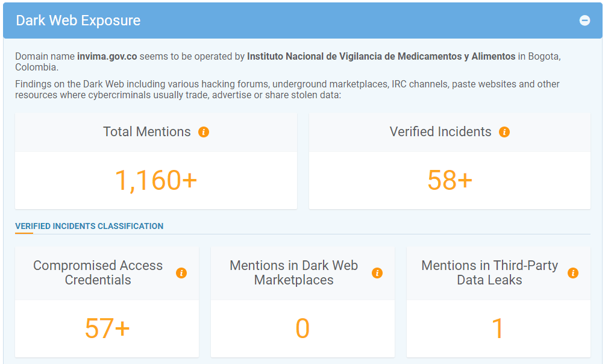Show info for Compromised Access Credentials
The height and width of the screenshot is (364, 608).
pyautogui.click(x=181, y=273)
